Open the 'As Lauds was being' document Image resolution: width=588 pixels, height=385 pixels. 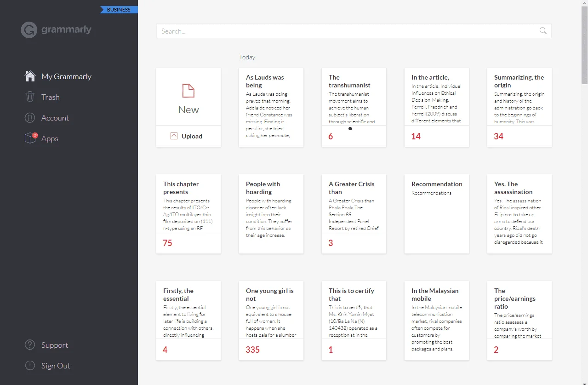tap(271, 107)
